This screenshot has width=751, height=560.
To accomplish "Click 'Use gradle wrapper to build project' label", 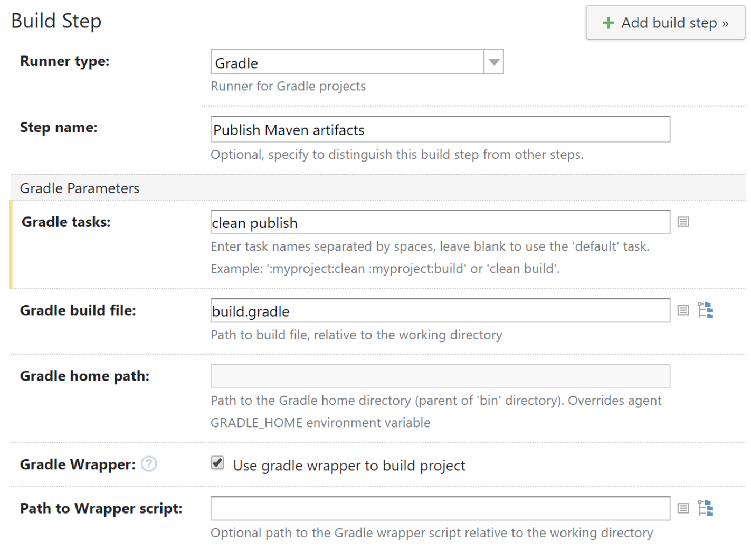I will (349, 466).
